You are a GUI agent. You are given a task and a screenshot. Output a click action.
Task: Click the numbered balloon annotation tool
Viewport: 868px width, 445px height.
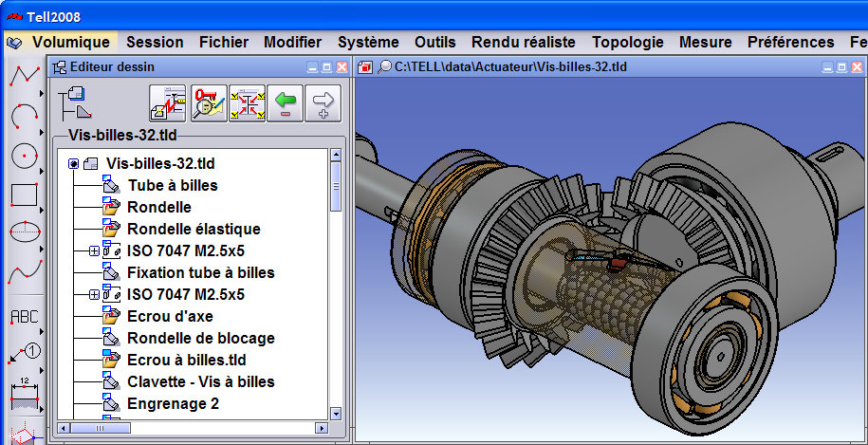tap(23, 354)
